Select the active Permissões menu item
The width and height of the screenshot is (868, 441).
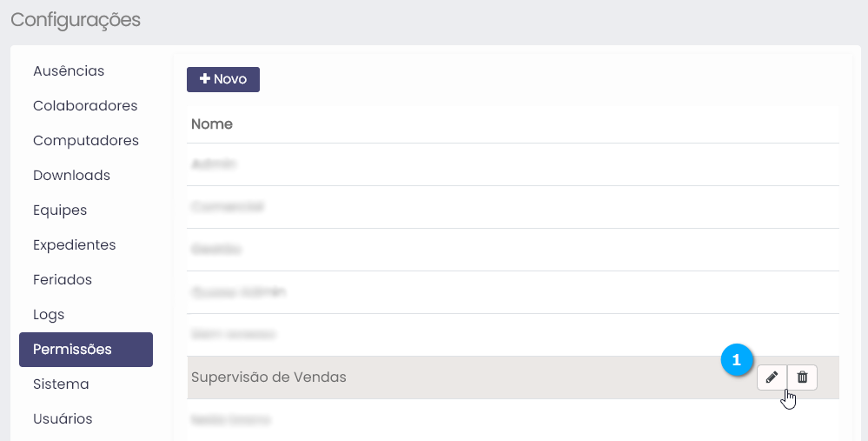pyautogui.click(x=86, y=350)
